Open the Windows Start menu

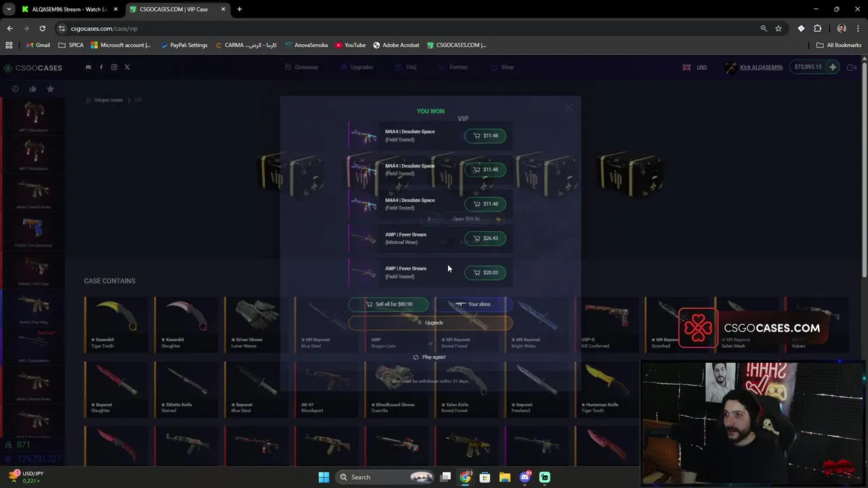coord(323,477)
